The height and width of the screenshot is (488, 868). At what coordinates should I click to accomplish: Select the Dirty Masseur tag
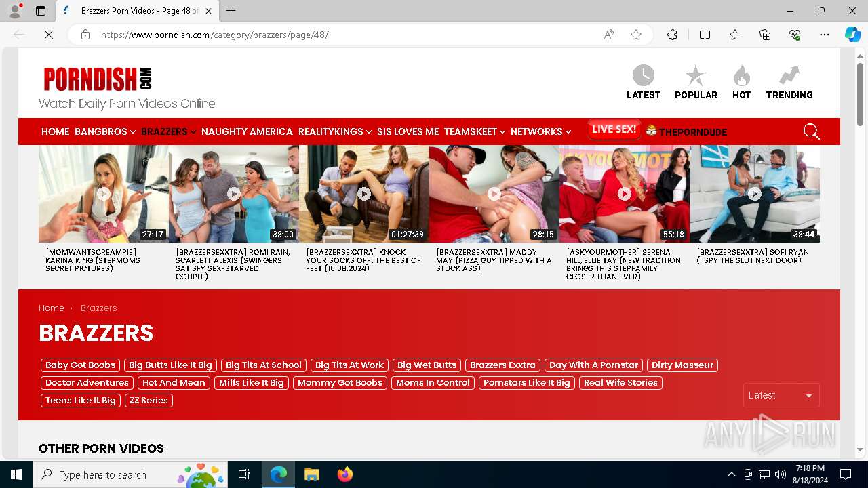coord(682,365)
